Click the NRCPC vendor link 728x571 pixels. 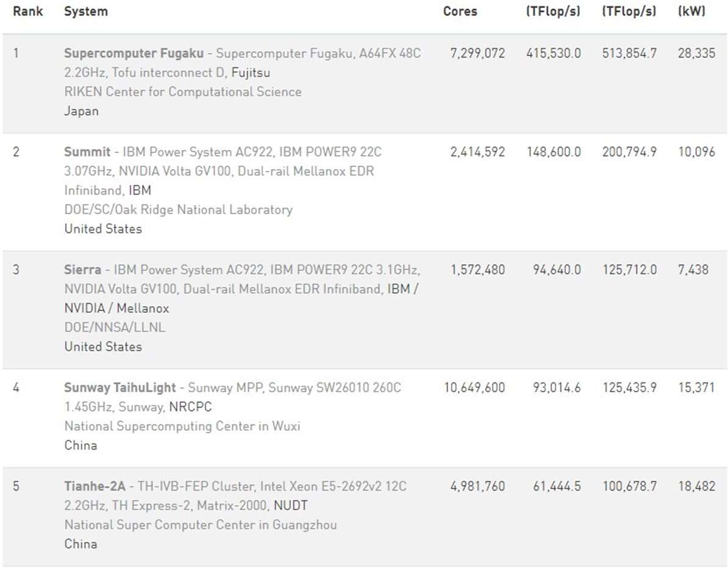pyautogui.click(x=190, y=407)
